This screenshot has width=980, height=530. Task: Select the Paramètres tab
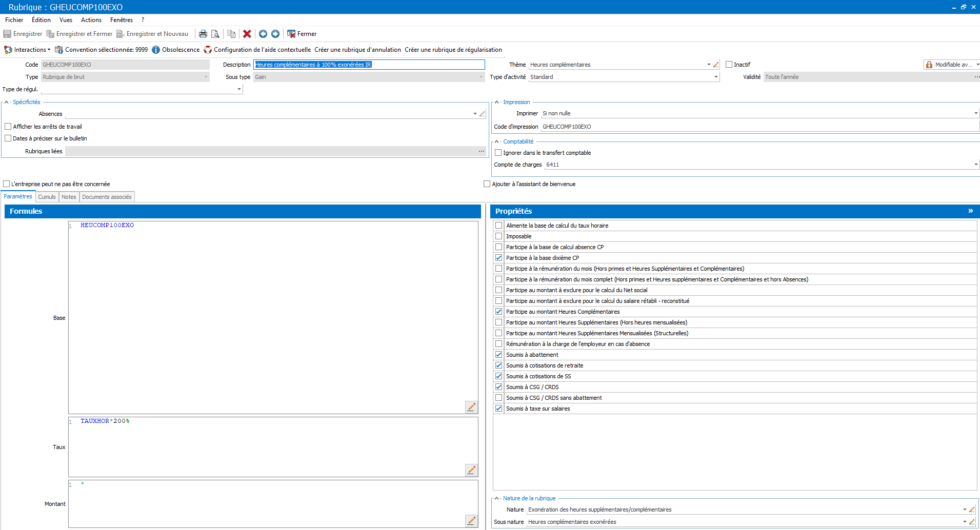pos(18,196)
